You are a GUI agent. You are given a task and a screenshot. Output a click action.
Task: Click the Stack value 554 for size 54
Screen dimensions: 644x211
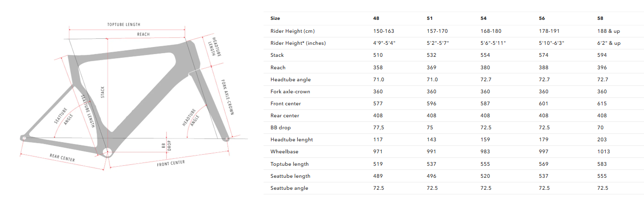pyautogui.click(x=485, y=55)
